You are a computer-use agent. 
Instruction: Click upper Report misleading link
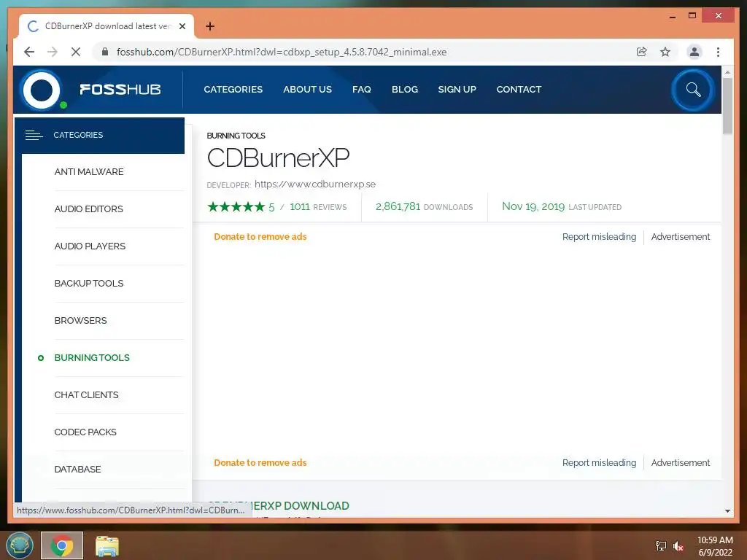coord(599,237)
